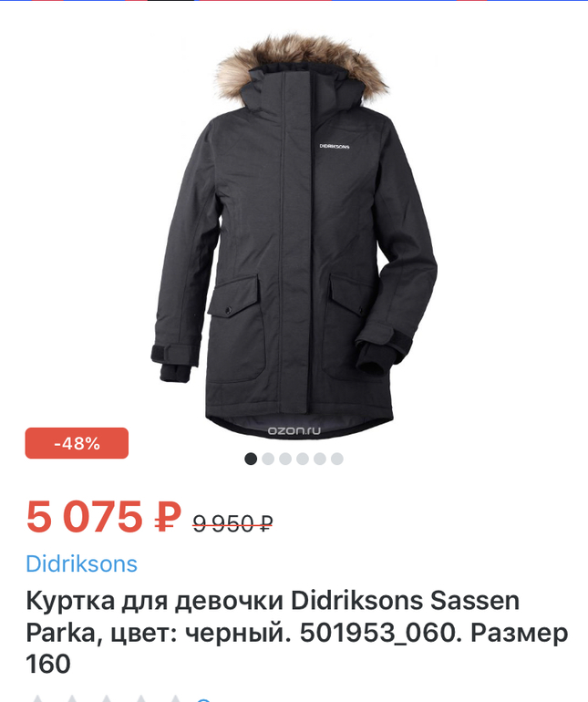Jump to the fifth gallery image dot
This screenshot has height=702, width=588.
[320, 459]
